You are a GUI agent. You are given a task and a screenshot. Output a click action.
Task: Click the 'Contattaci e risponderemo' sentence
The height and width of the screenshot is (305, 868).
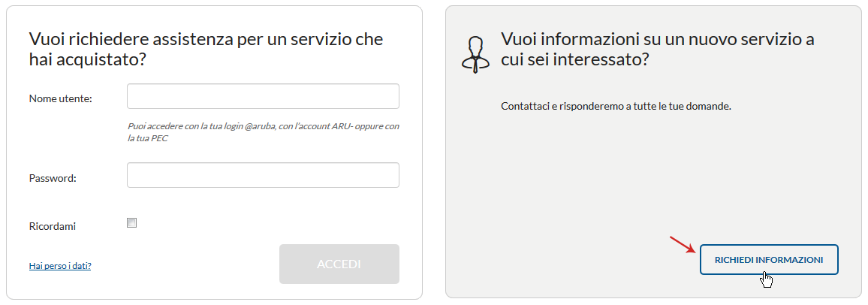point(616,106)
